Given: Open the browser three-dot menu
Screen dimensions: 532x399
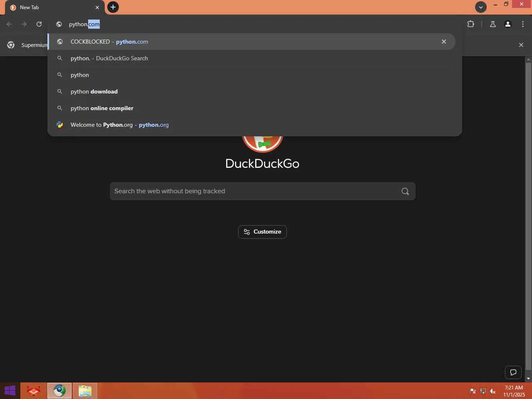Looking at the screenshot, I should (x=523, y=24).
